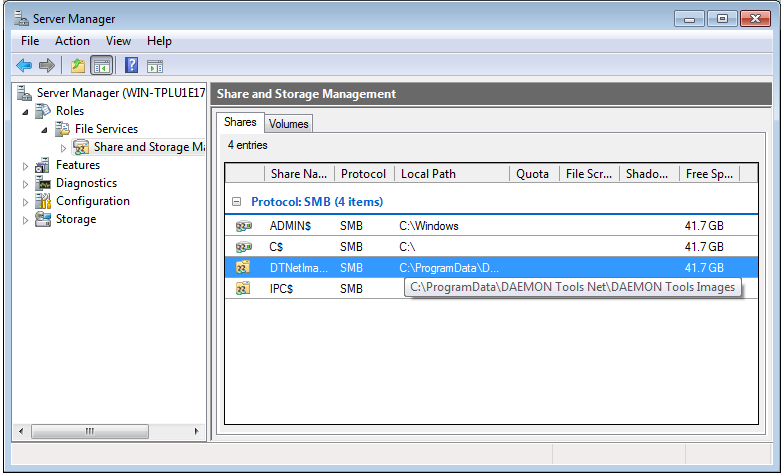The height and width of the screenshot is (473, 783).
Task: Expand the Features tree node
Action: 25,166
